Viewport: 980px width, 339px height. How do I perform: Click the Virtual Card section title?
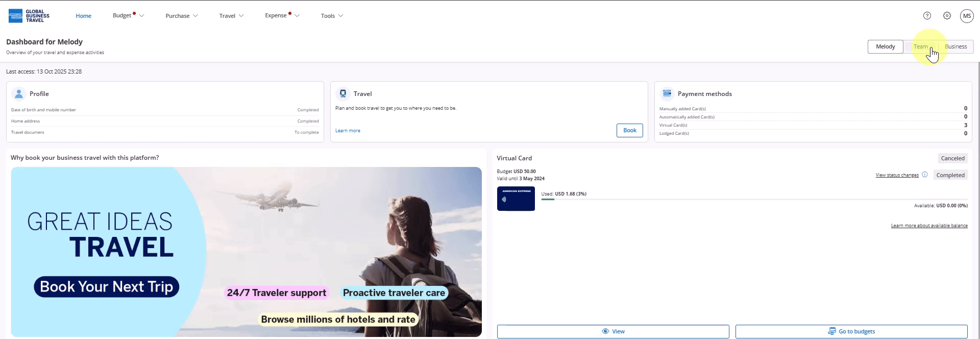514,158
